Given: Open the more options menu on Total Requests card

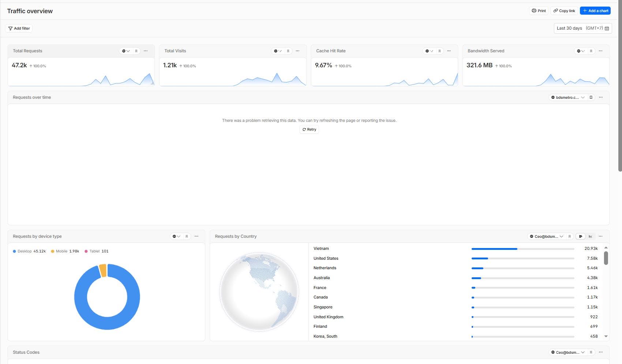Looking at the screenshot, I should [x=146, y=51].
